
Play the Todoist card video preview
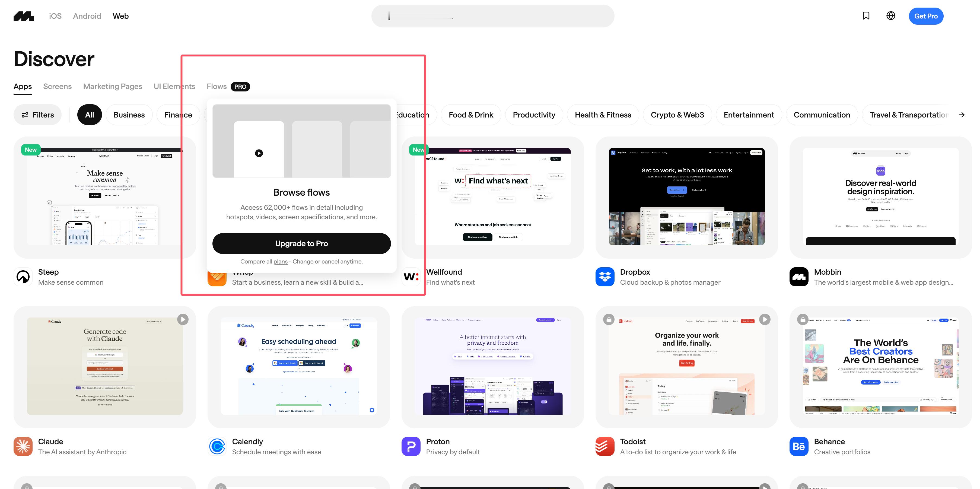[x=765, y=319]
